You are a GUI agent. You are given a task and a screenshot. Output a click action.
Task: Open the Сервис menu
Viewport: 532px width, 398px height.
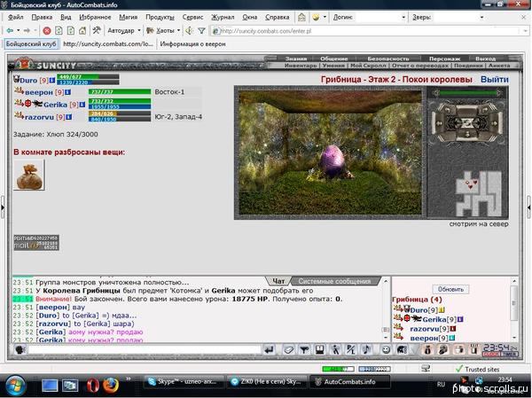(x=192, y=17)
